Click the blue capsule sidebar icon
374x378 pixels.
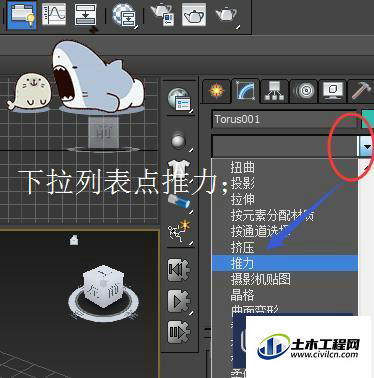coord(179,201)
